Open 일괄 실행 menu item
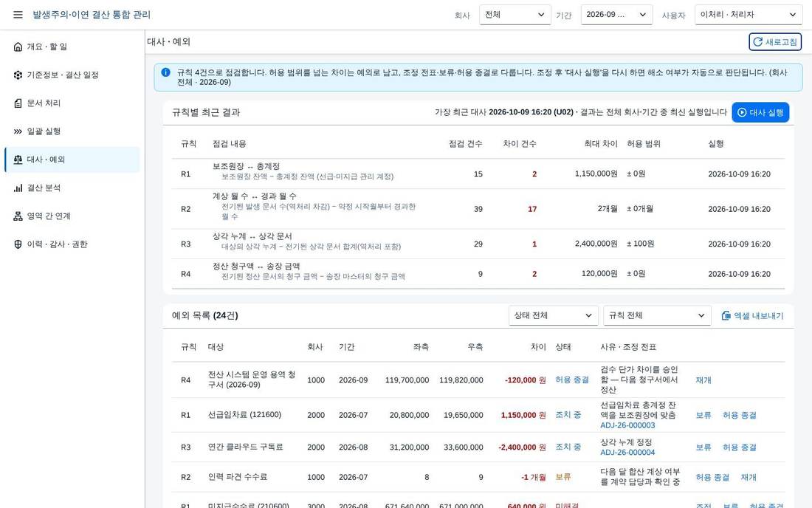Image resolution: width=812 pixels, height=508 pixels. 72,131
